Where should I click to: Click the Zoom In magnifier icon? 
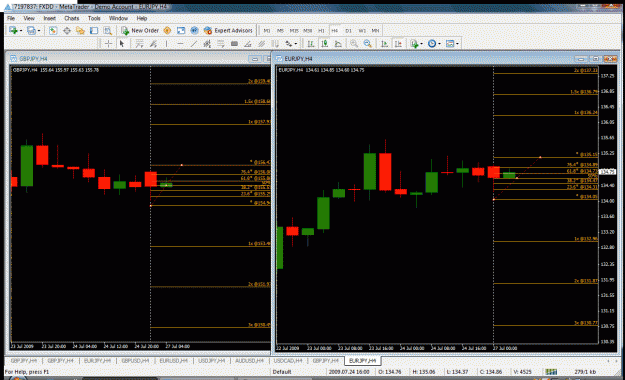[354, 43]
